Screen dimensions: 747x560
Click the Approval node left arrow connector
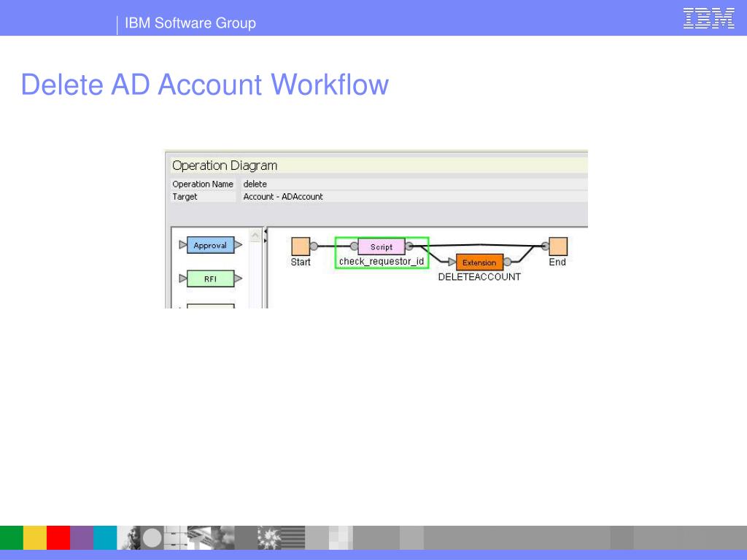pos(183,245)
